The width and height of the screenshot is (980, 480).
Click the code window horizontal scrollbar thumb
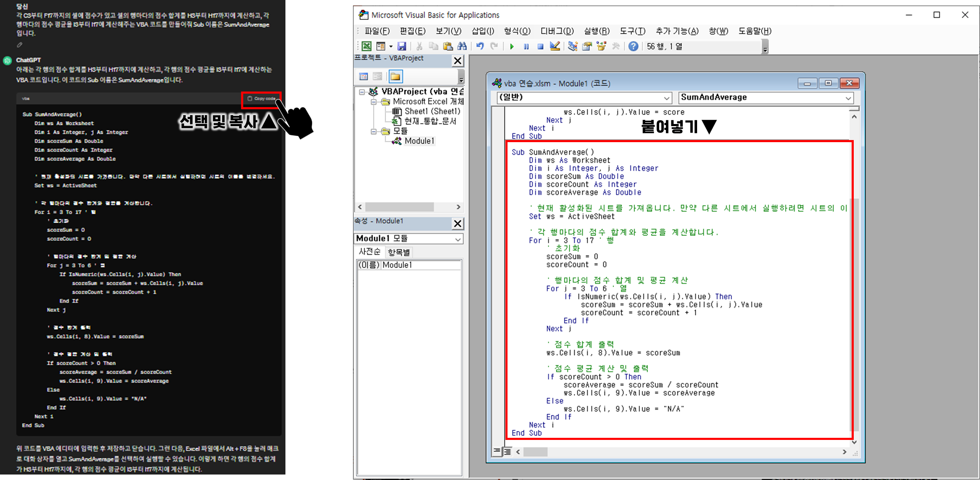click(535, 452)
